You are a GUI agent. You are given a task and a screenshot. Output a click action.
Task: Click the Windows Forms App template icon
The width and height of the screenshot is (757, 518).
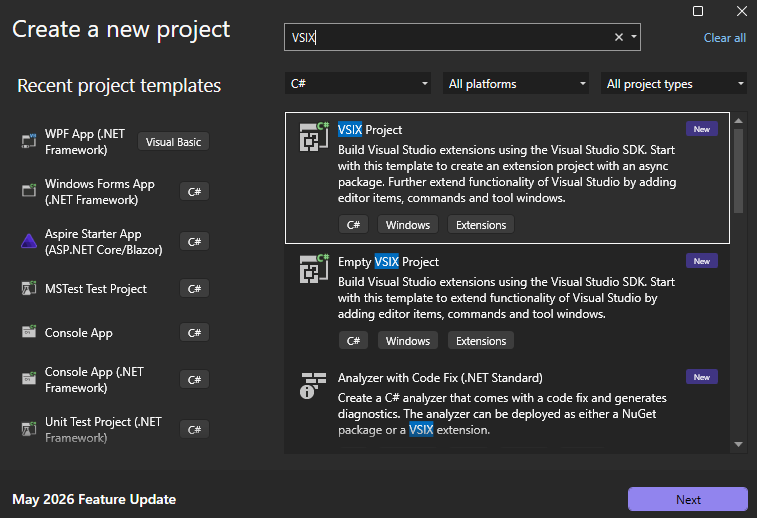point(29,190)
